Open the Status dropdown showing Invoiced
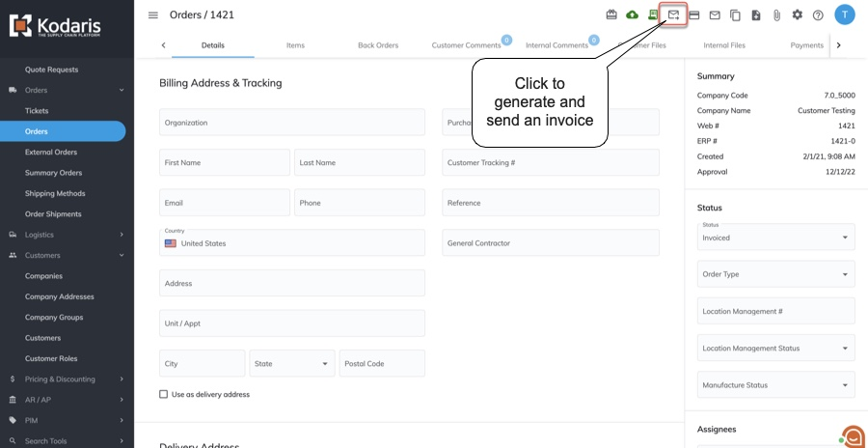Viewport: 868px width, 448px height. tap(775, 237)
